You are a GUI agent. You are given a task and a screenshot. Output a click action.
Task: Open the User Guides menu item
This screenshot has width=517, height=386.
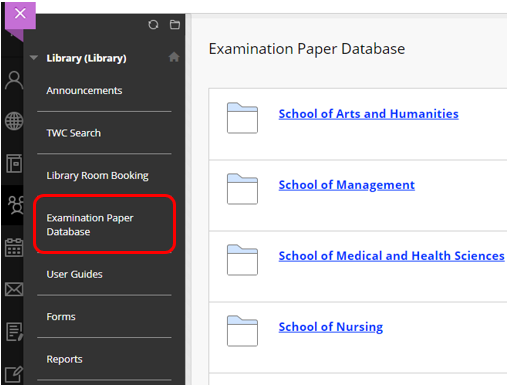pyautogui.click(x=74, y=274)
